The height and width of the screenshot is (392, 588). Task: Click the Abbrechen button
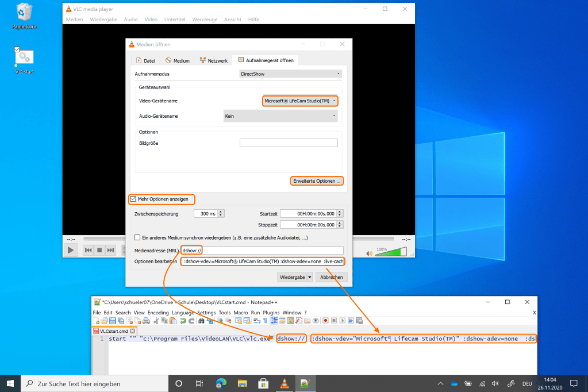332,277
